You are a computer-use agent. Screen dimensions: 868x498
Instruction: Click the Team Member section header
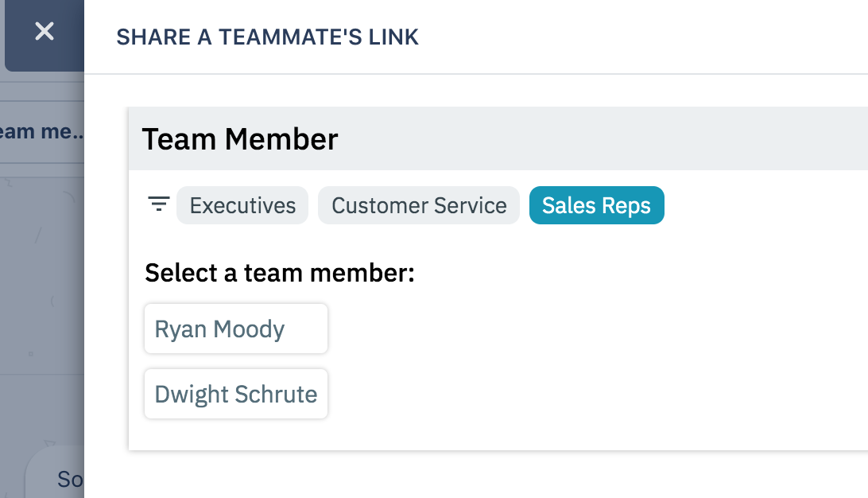coord(240,139)
